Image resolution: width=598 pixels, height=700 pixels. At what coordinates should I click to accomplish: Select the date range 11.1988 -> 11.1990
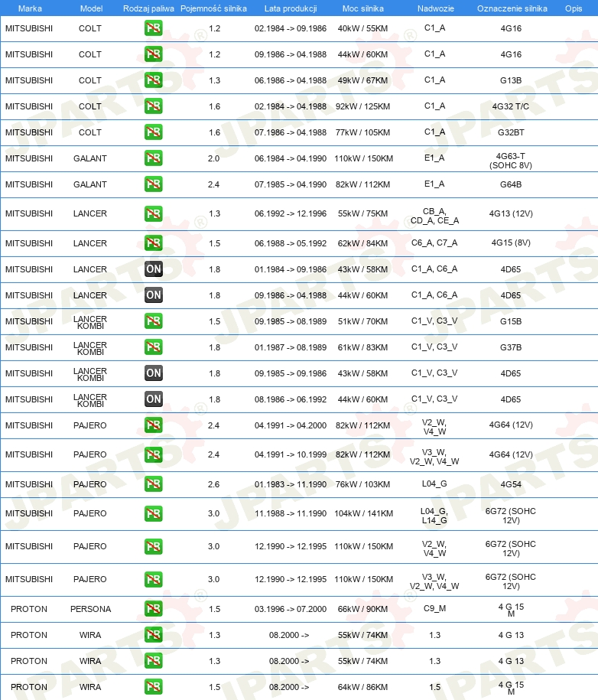291,513
